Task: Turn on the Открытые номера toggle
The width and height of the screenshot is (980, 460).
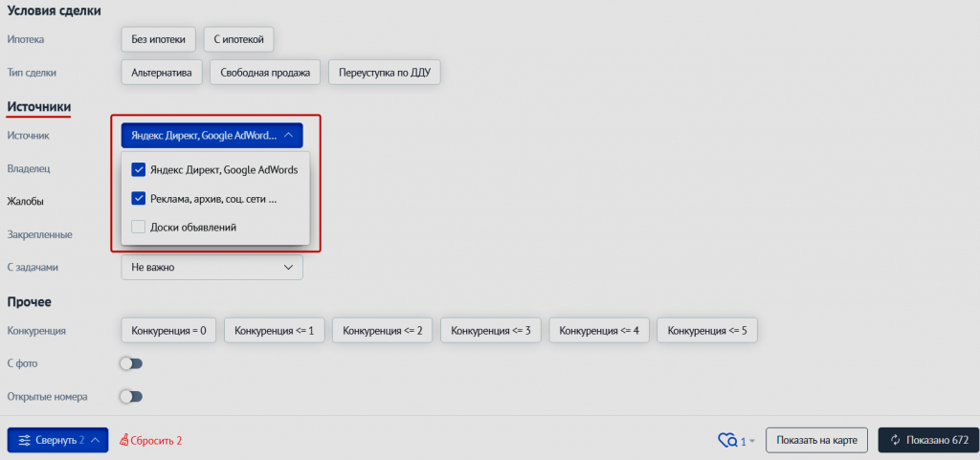Action: coord(130,396)
